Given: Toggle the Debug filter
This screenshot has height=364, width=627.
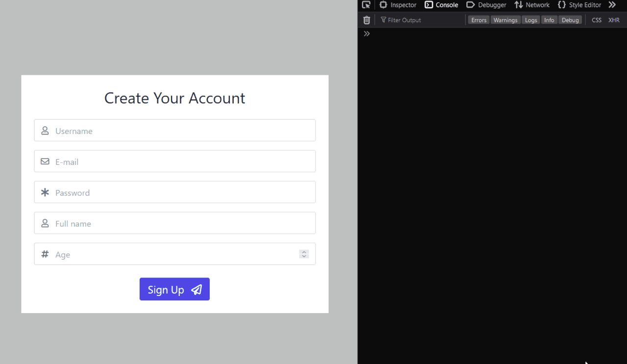Looking at the screenshot, I should (570, 20).
